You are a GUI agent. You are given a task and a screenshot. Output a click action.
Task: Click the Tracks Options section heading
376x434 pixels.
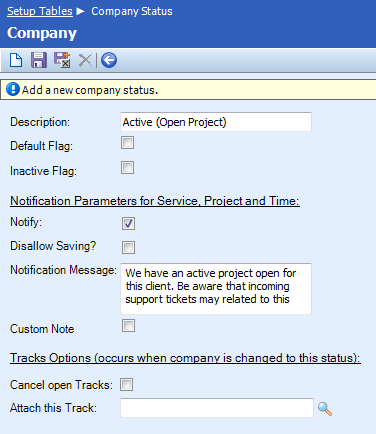(185, 358)
